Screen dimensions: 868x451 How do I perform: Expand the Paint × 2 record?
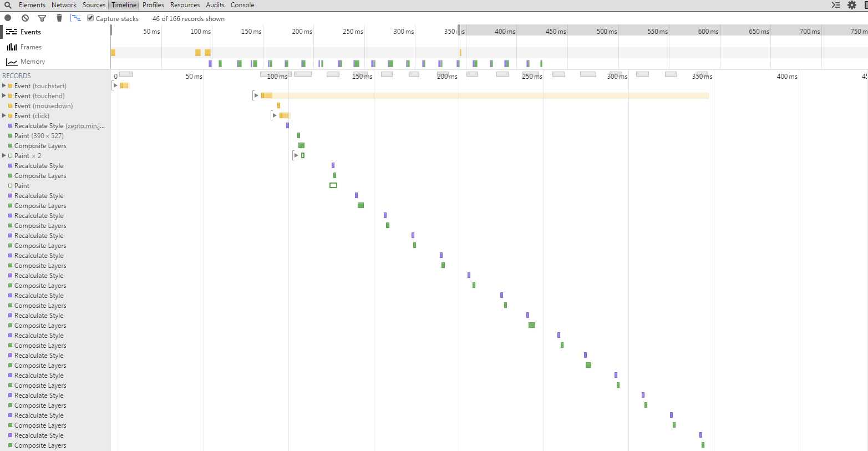click(4, 156)
